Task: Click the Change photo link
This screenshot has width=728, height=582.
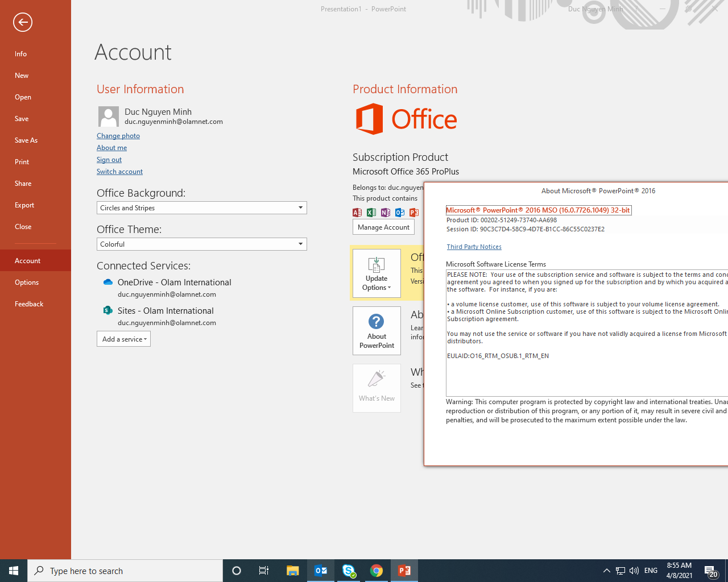Action: pos(118,136)
